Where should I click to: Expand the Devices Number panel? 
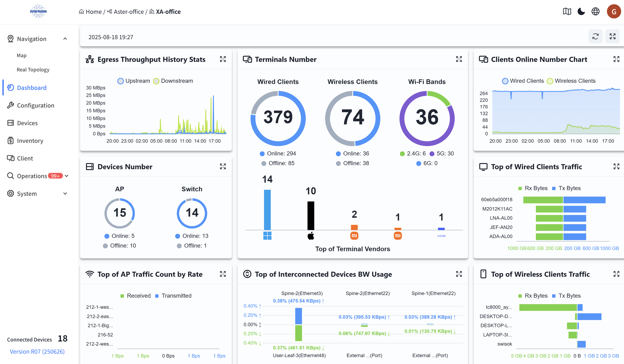pyautogui.click(x=223, y=166)
